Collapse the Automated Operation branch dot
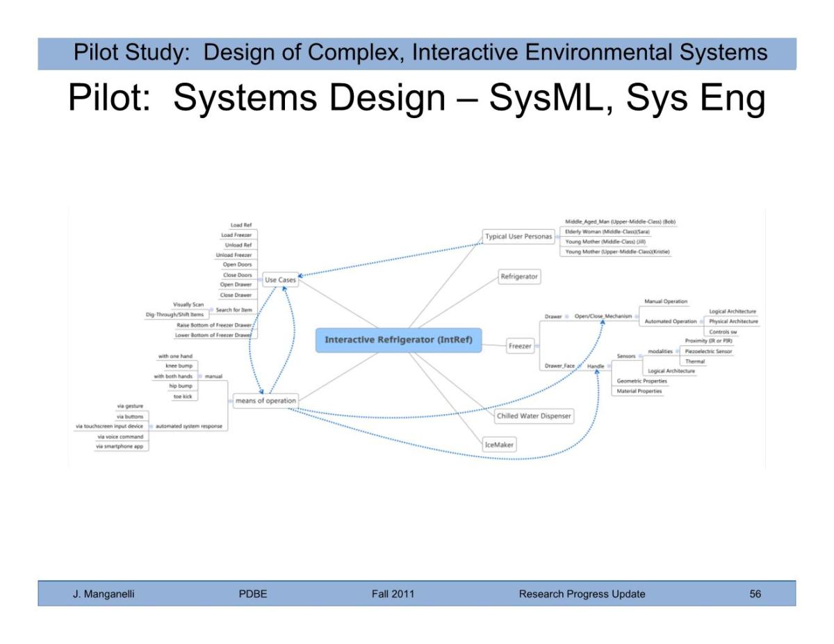Viewport: 834px width, 644px height. [701, 322]
